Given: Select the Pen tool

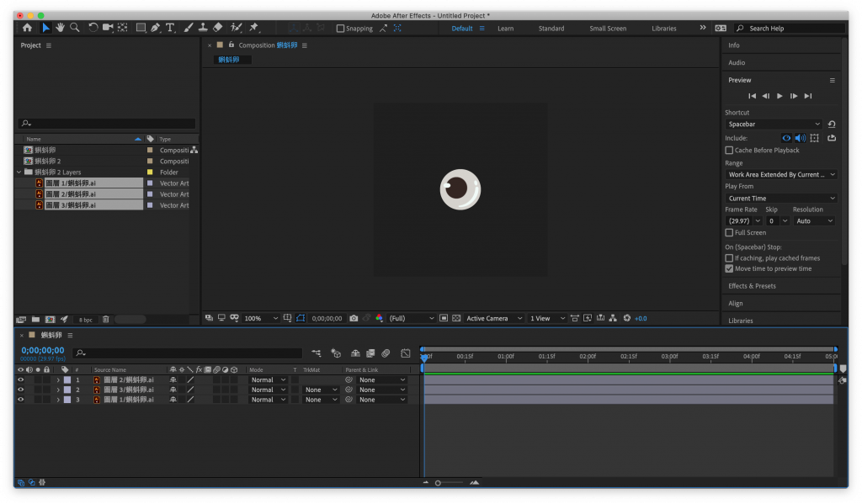Looking at the screenshot, I should click(156, 28).
